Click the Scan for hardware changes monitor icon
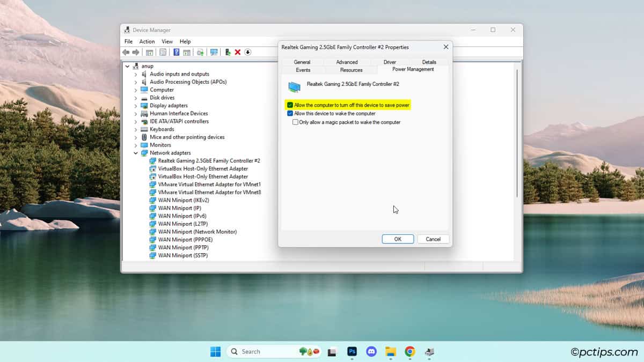 click(214, 52)
